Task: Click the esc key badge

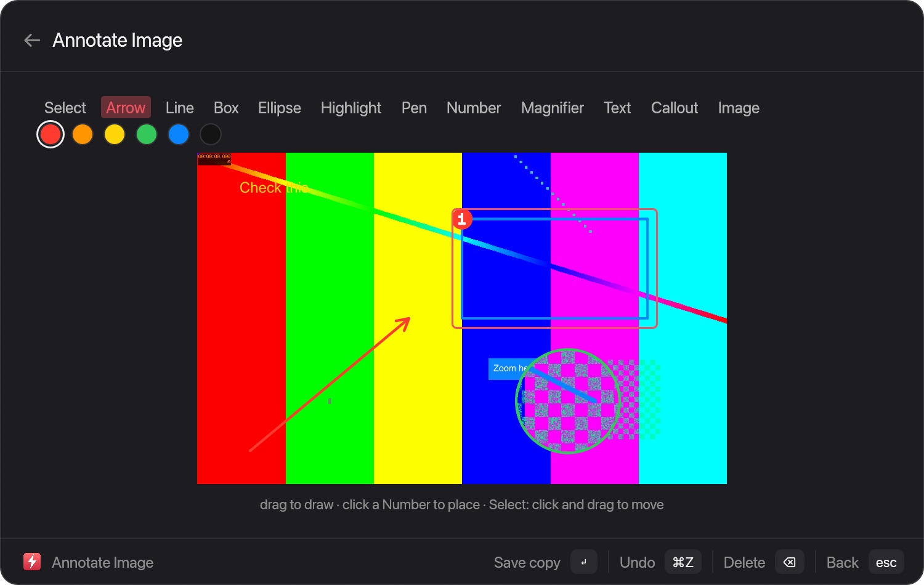Action: point(886,562)
